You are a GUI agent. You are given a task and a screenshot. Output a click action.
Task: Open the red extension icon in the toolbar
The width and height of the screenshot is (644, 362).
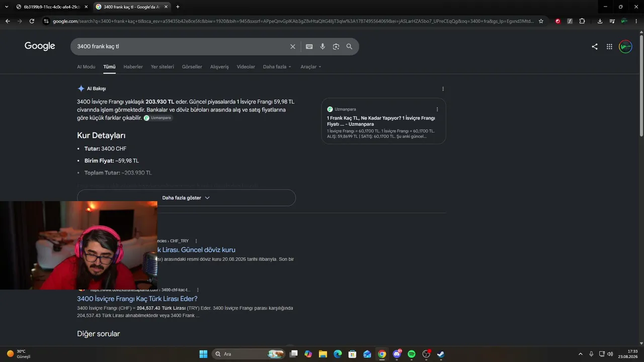[x=557, y=21]
